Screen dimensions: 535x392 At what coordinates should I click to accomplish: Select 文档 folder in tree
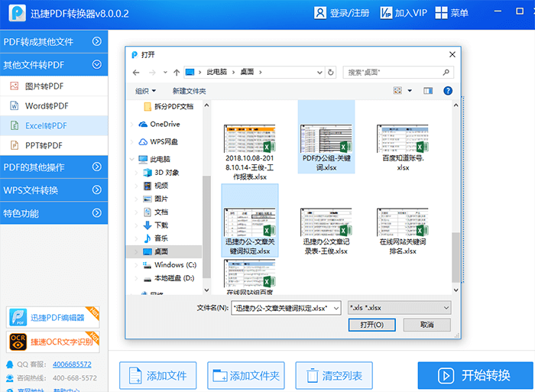coord(156,212)
